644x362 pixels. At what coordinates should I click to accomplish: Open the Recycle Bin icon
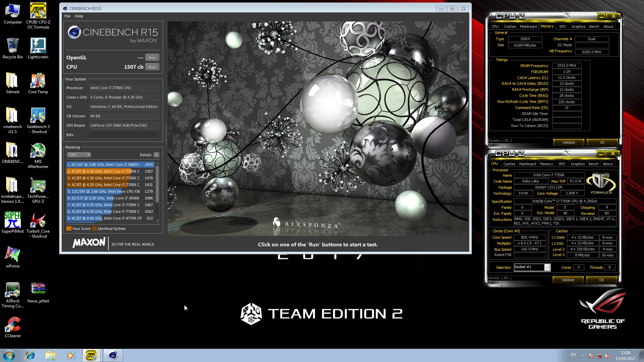(x=12, y=48)
